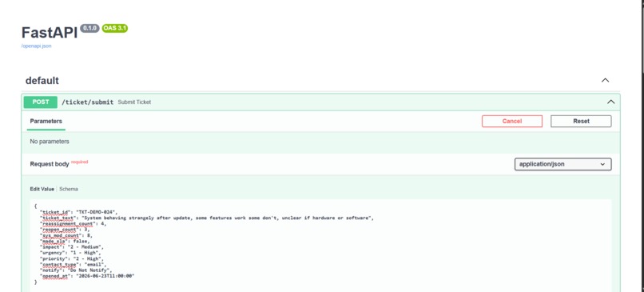
Task: Collapse the default section chevron
Action: (x=605, y=81)
